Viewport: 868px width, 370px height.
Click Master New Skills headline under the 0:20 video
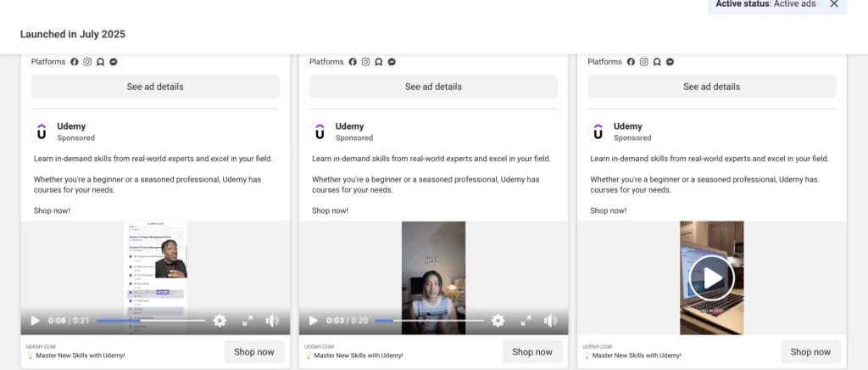coord(353,356)
